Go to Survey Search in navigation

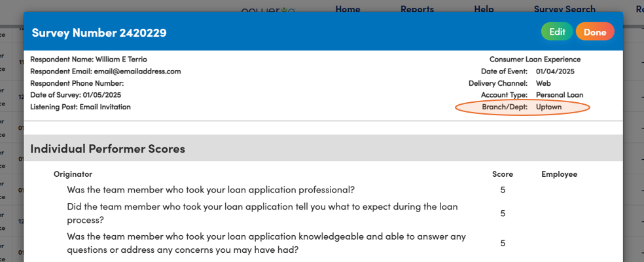point(565,9)
